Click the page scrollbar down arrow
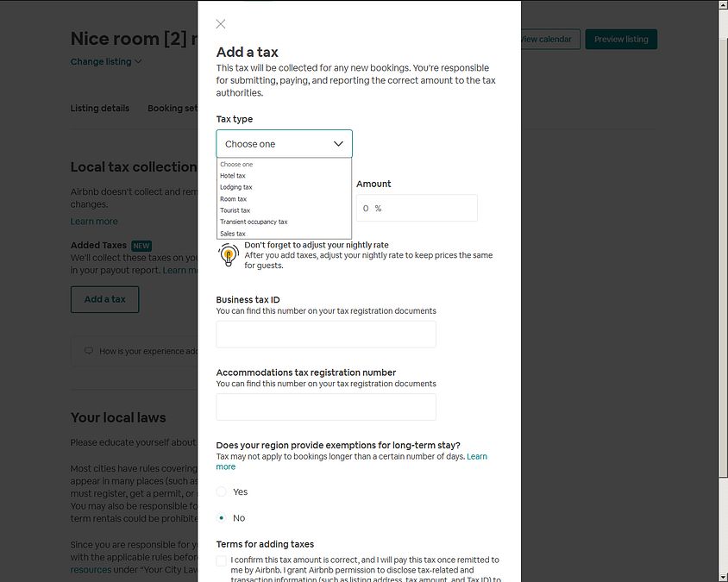Image resolution: width=728 pixels, height=582 pixels. point(722,576)
